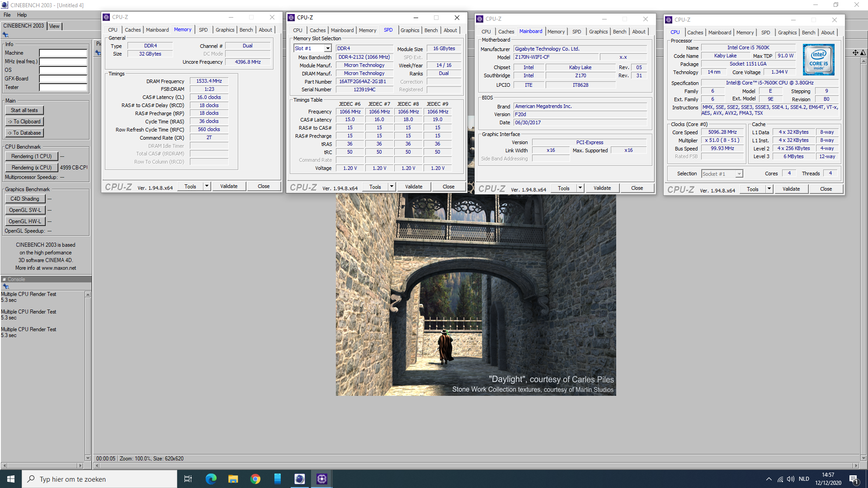The width and height of the screenshot is (868, 488).
Task: Open the blue document app on the taskbar
Action: click(278, 479)
